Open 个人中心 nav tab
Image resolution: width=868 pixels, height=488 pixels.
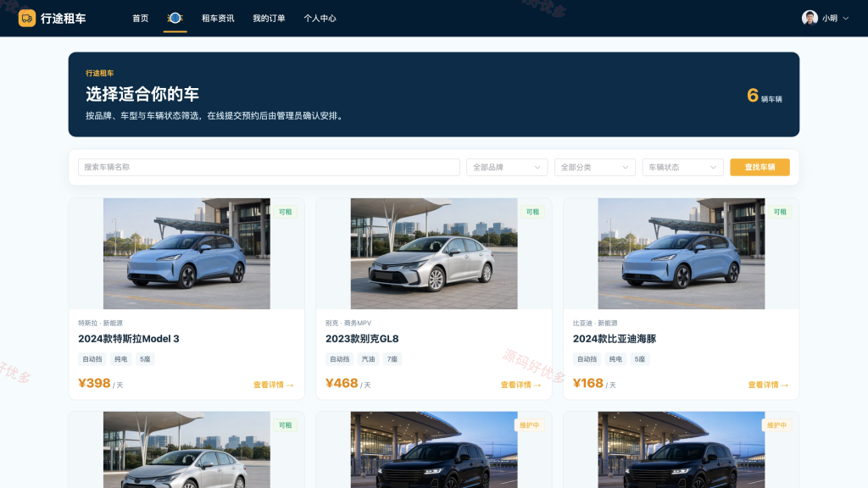pos(320,19)
